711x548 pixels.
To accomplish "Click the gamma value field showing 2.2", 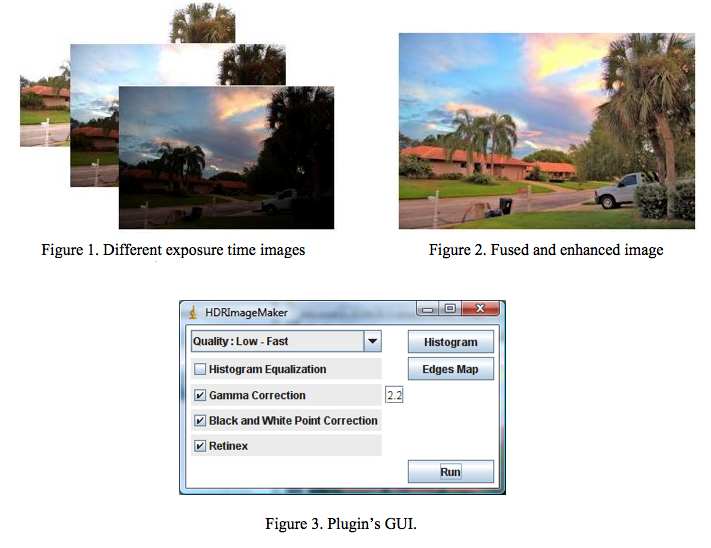I will pos(394,396).
